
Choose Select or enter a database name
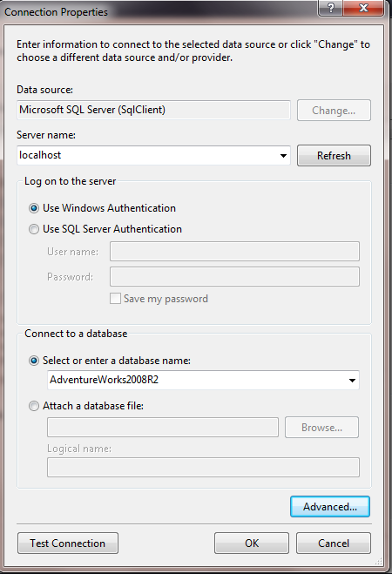[x=34, y=361]
